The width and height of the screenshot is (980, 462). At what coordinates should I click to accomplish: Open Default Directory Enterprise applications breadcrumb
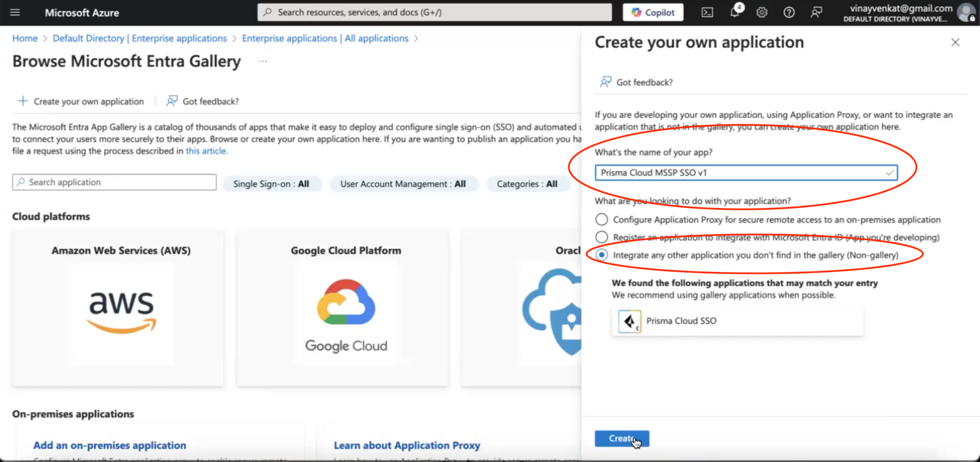140,38
